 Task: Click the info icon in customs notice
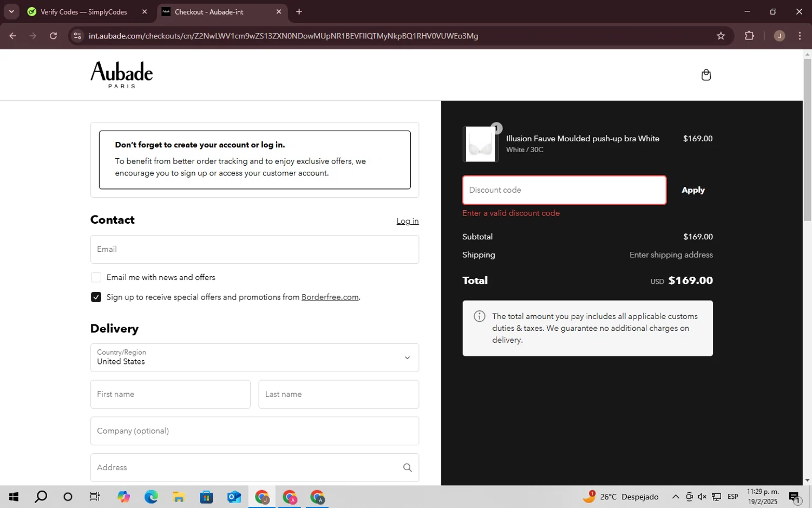pos(480,316)
